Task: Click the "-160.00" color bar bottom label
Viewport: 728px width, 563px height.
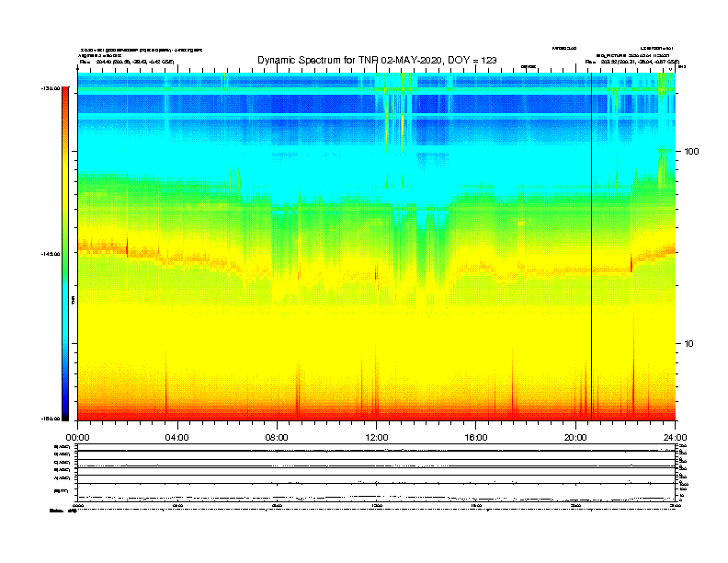Action: [51, 419]
